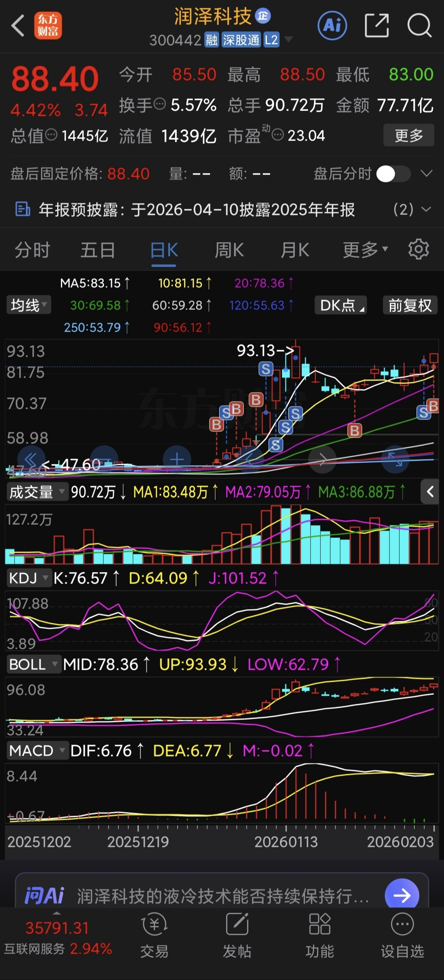Tap chart fast-rewind double arrow button
The height and width of the screenshot is (980, 444).
(31, 459)
